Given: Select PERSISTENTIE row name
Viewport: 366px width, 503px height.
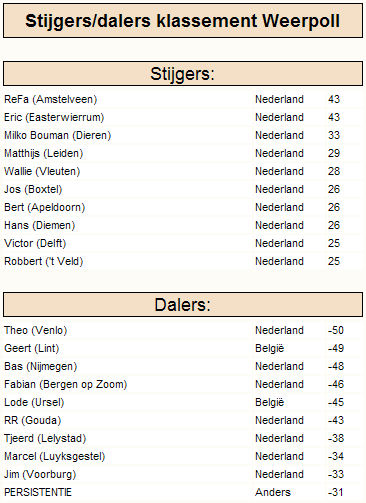Looking at the screenshot, I should point(38,492).
